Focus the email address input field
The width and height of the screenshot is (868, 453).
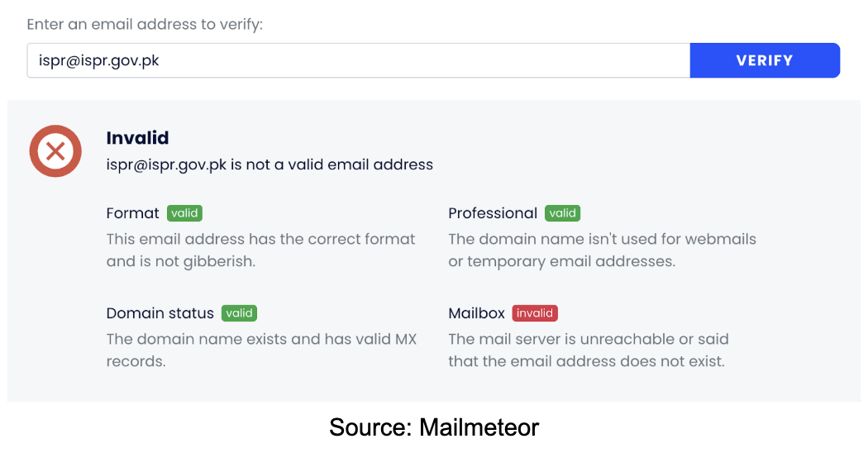[x=359, y=60]
